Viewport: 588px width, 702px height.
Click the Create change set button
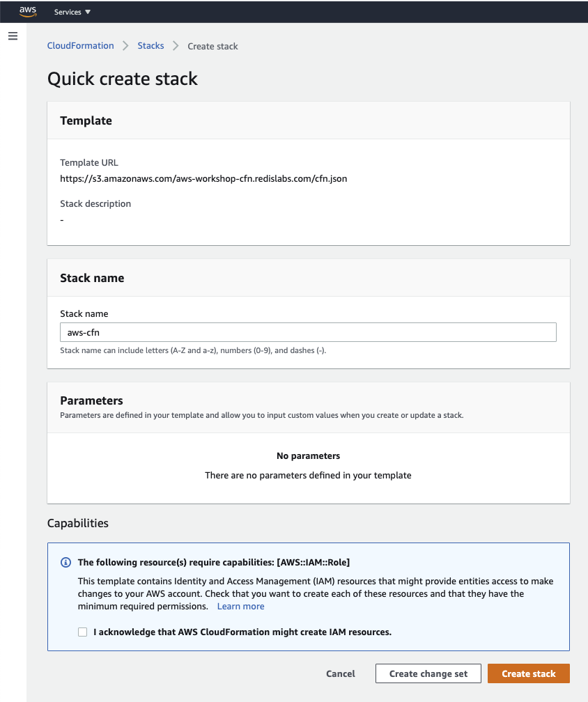428,673
